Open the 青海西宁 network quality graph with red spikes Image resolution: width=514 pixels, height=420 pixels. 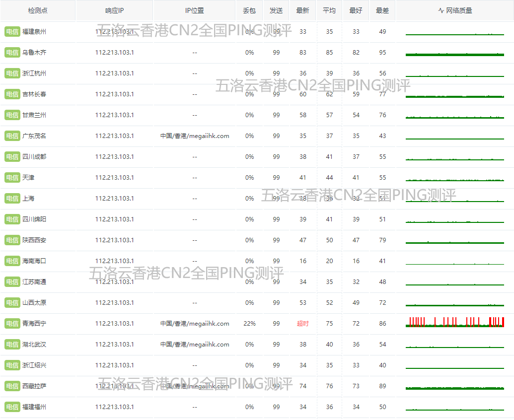pos(454,323)
